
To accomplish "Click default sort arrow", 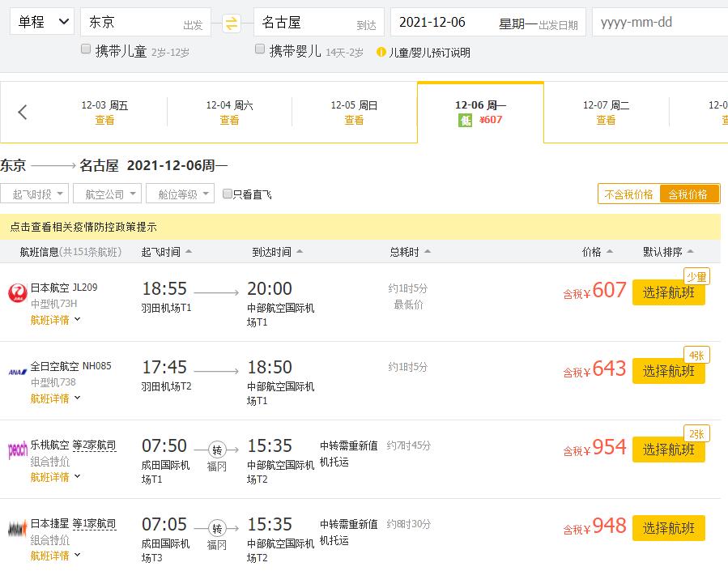I will point(691,252).
